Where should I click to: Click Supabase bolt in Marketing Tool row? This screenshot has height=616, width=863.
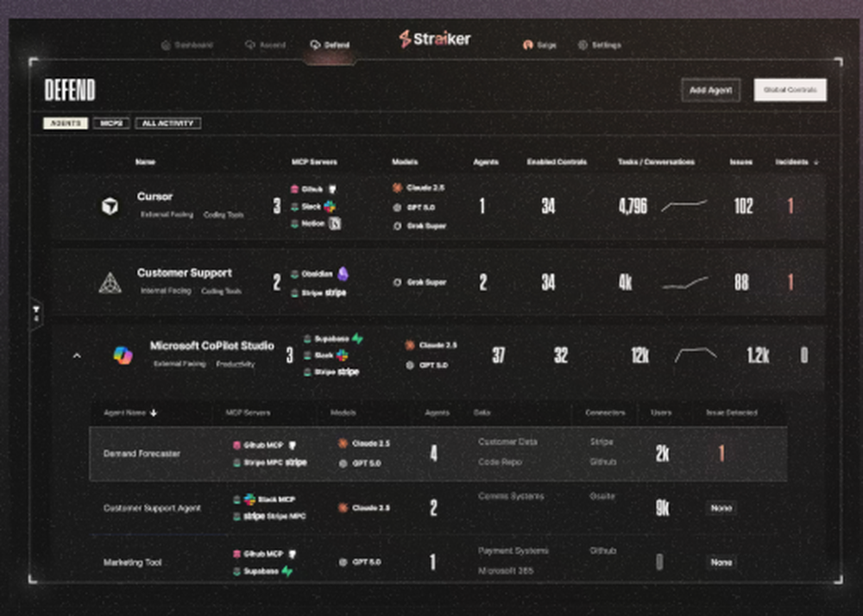point(287,571)
